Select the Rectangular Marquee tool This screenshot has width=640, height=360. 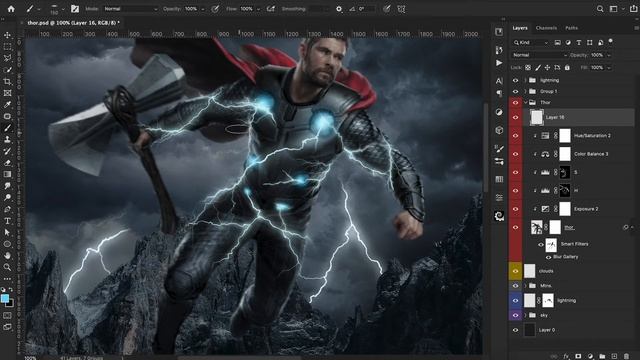point(7,47)
